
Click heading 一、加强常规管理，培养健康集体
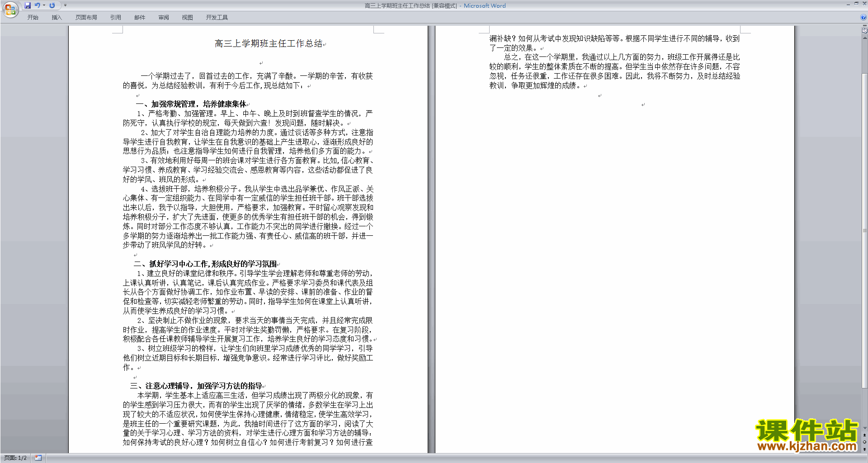191,104
